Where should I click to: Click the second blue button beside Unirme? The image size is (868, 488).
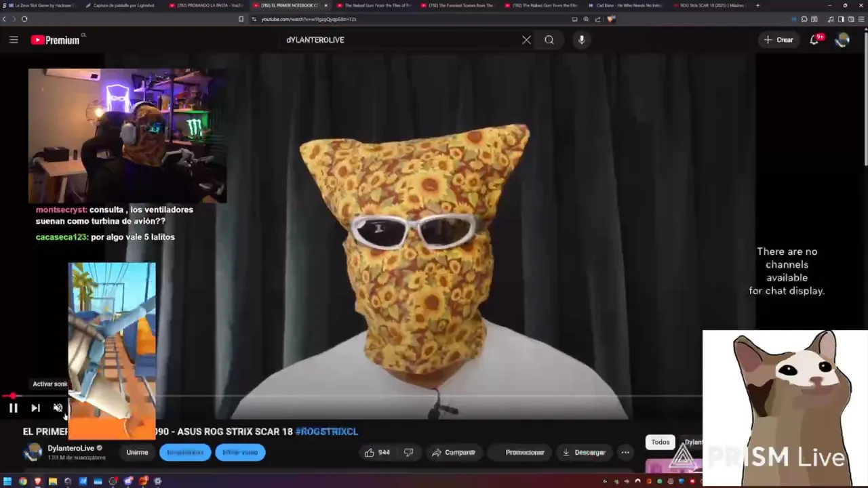coord(240,452)
